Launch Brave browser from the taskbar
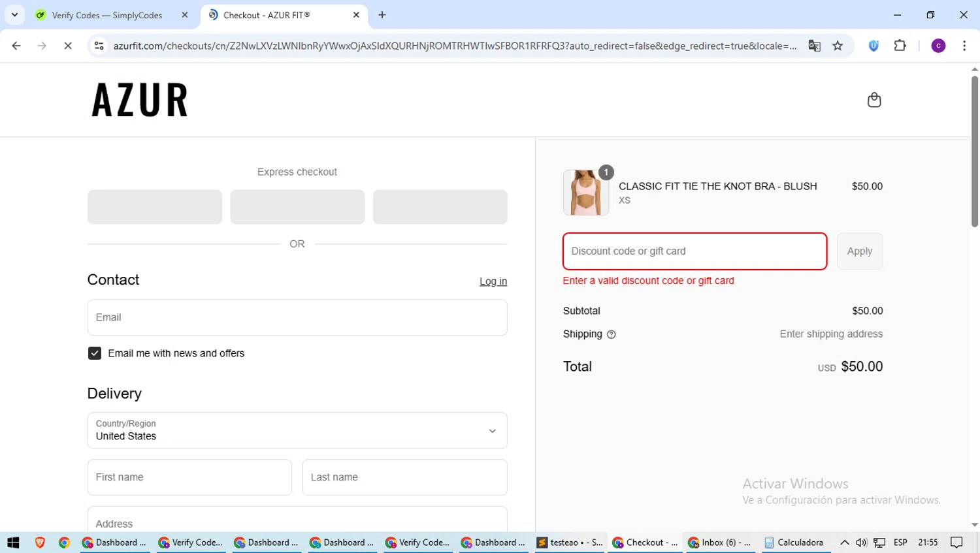The image size is (980, 553). pos(40,543)
